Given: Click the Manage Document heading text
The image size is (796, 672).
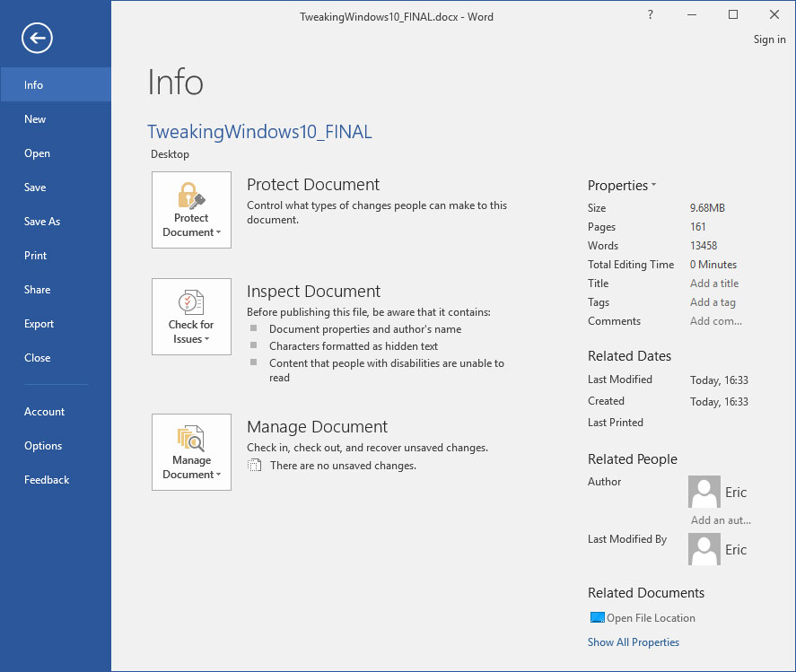Looking at the screenshot, I should coord(317,427).
